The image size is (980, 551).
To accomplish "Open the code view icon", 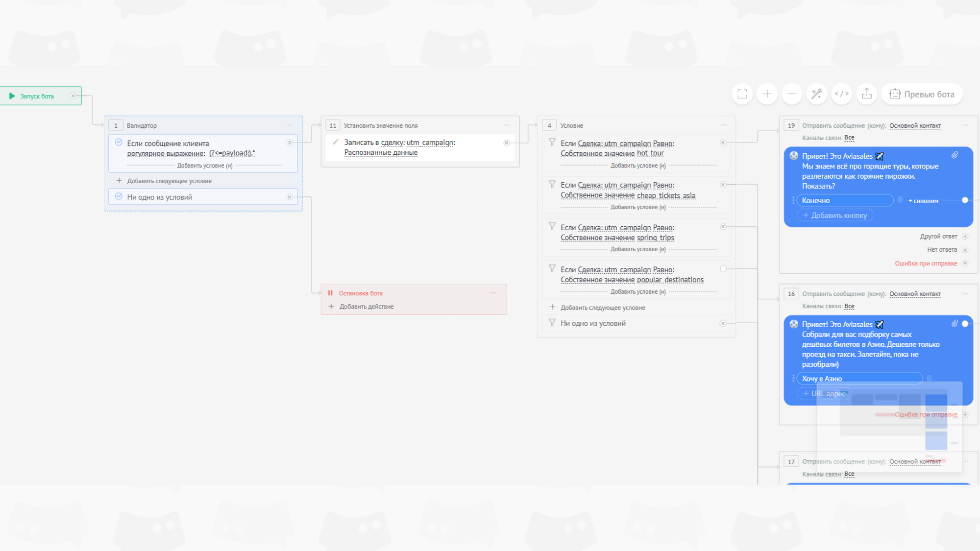I will point(842,94).
